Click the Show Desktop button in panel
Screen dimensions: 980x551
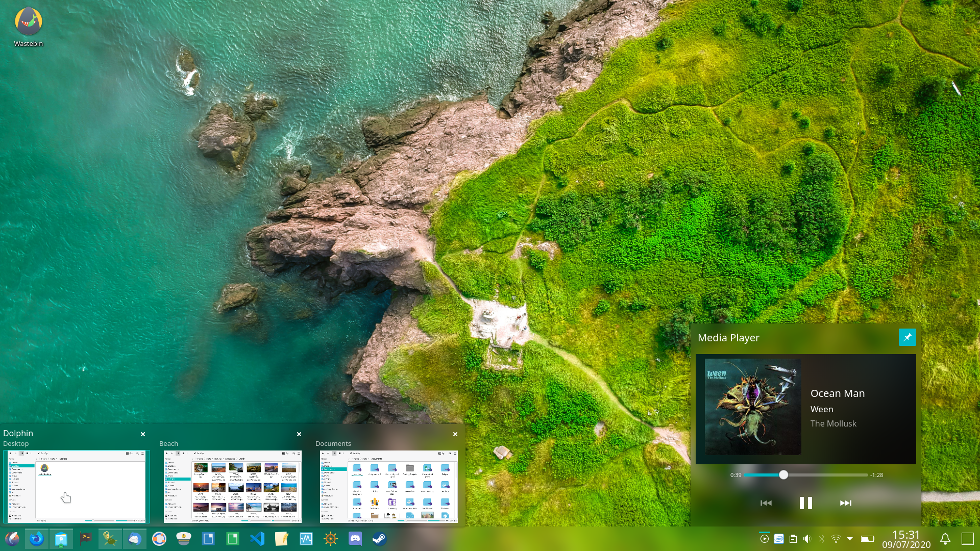click(968, 539)
